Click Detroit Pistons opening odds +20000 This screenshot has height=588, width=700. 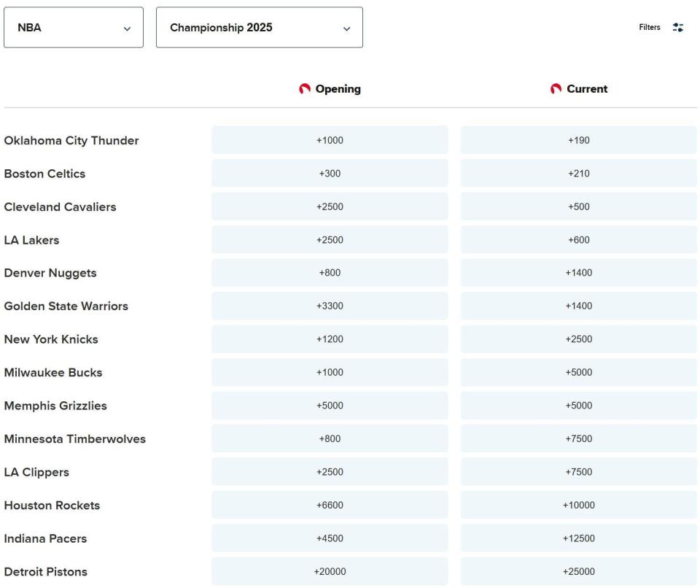(330, 572)
